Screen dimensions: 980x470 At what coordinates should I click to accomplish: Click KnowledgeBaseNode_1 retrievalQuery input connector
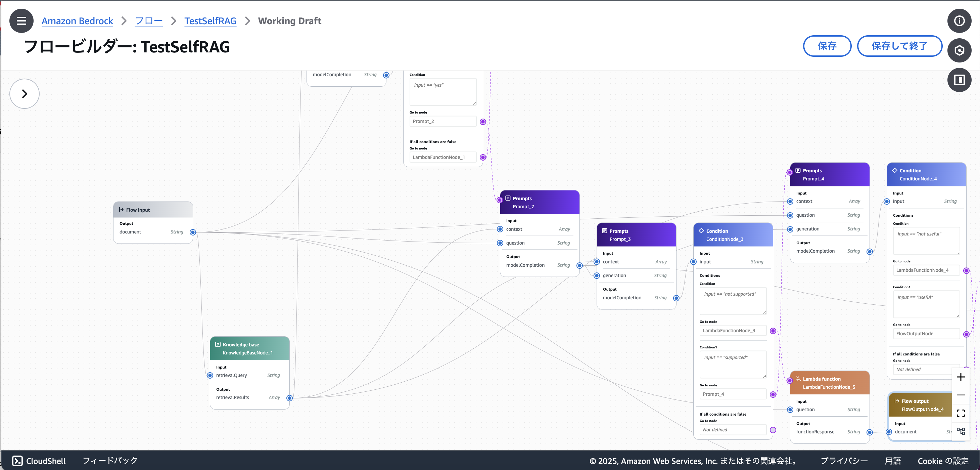210,375
